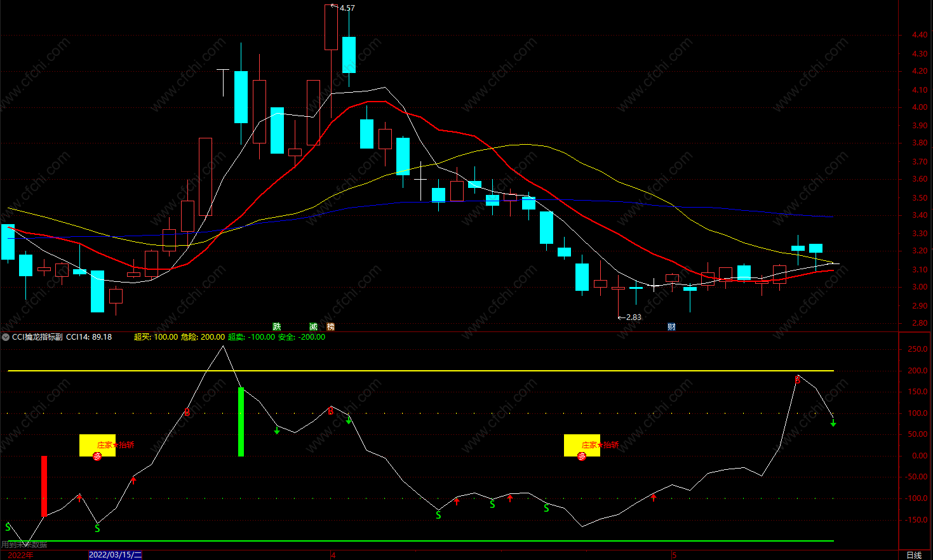Click the green 减 event marker icon
Screen dimensions: 933x560
point(313,326)
